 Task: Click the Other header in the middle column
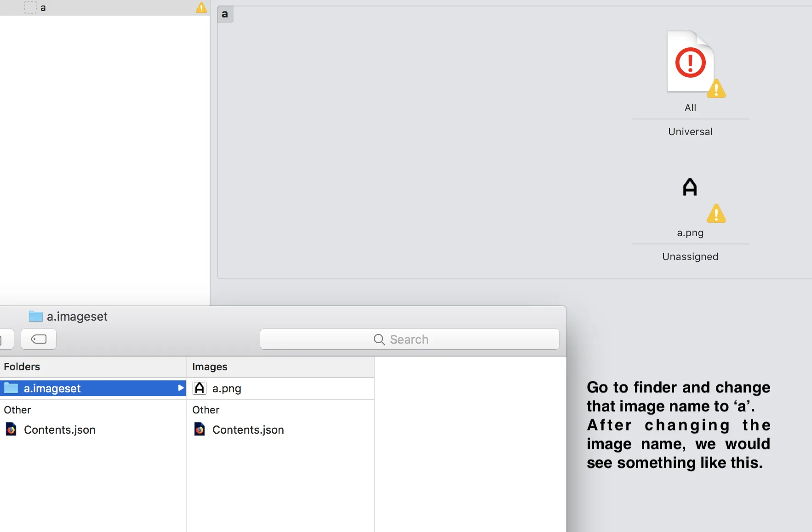[206, 410]
